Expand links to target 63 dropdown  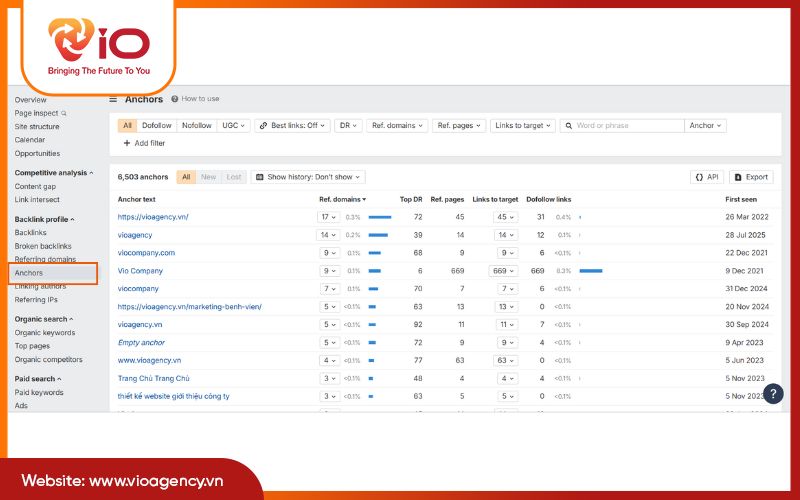(506, 360)
